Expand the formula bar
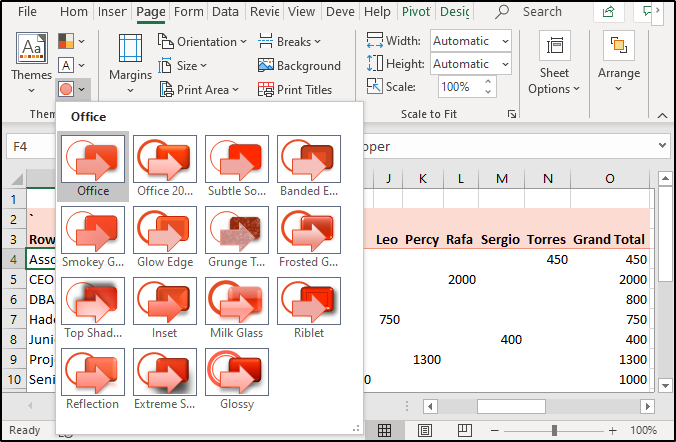The image size is (676, 442). click(x=662, y=146)
